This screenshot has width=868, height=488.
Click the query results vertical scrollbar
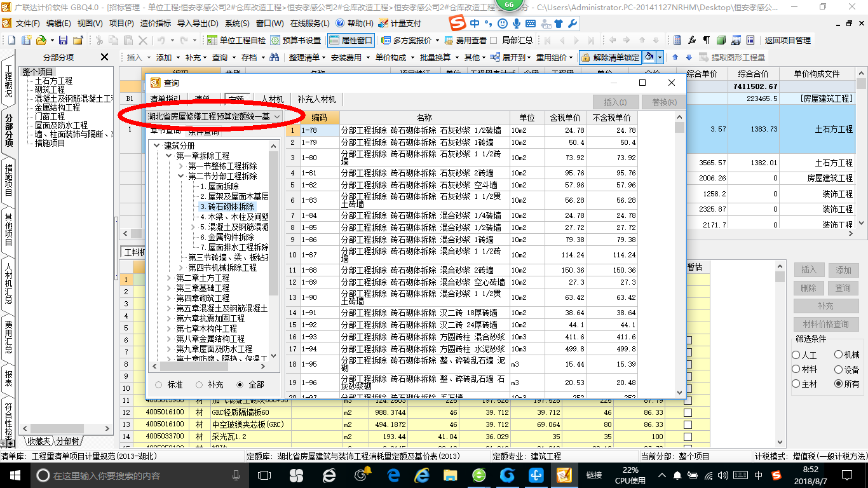(x=679, y=255)
